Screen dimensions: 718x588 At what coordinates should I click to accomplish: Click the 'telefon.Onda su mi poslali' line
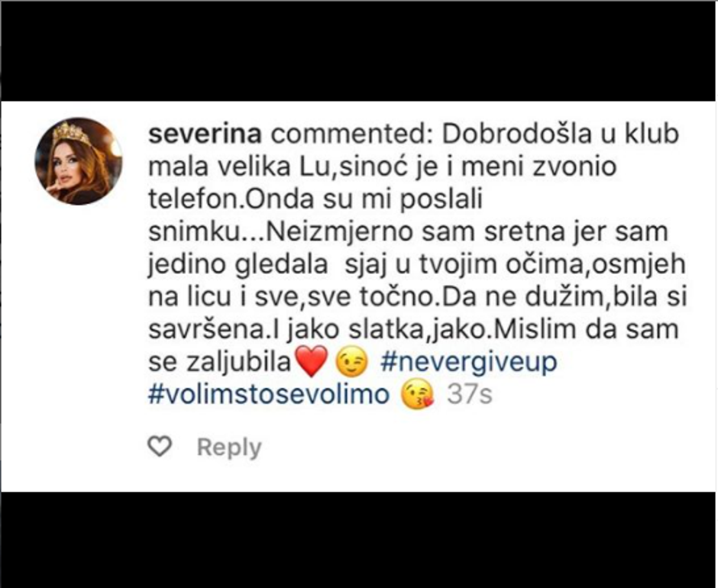315,199
